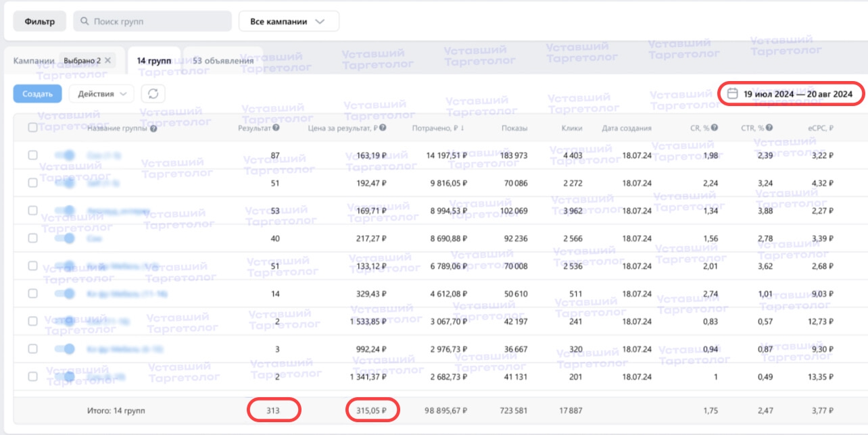The image size is (868, 435).
Task: Click the help icon beside Название группы
Action: [x=154, y=128]
